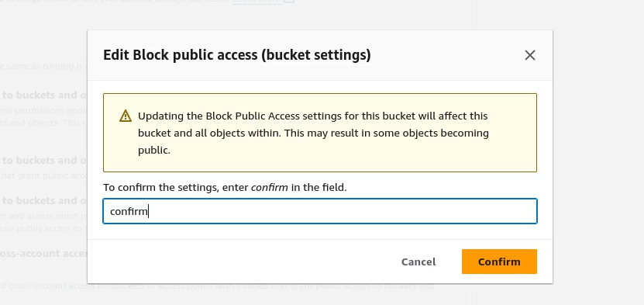Click empty header area right of dialog title

pyautogui.click(x=446, y=55)
